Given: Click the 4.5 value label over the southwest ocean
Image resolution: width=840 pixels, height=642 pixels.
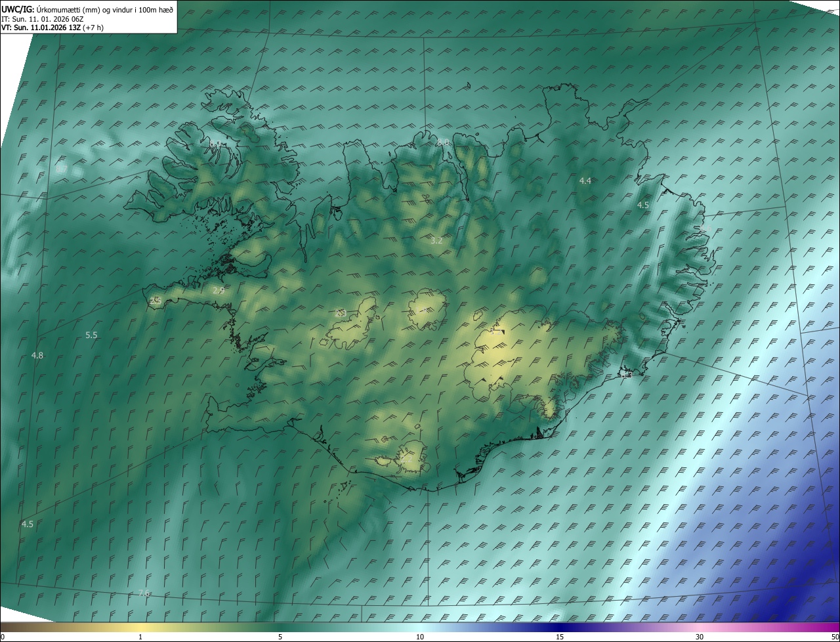Looking at the screenshot, I should click(x=28, y=524).
